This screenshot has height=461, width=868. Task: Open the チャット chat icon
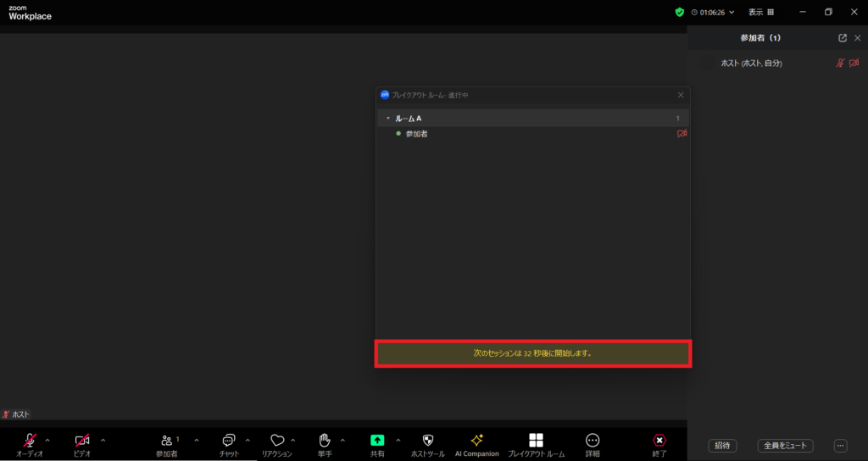pos(229,441)
